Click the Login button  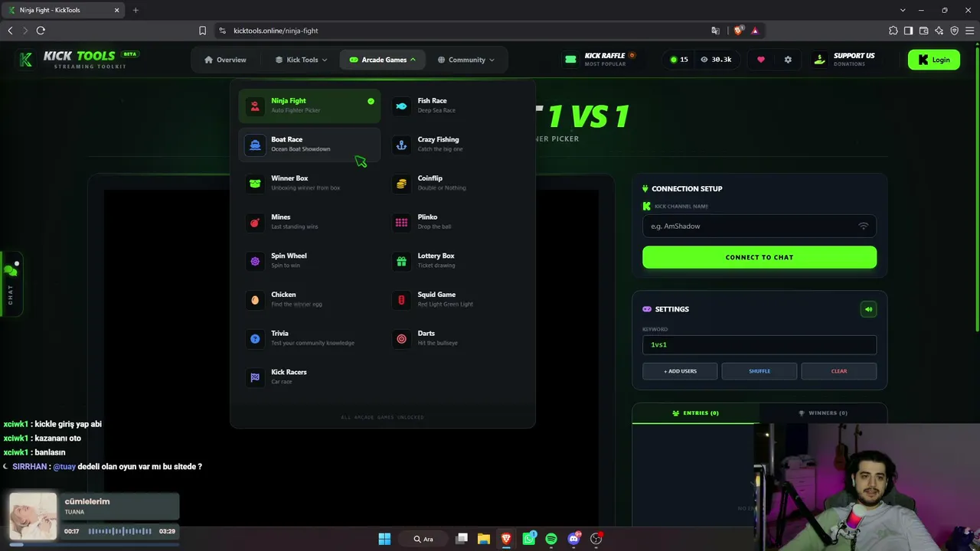934,60
